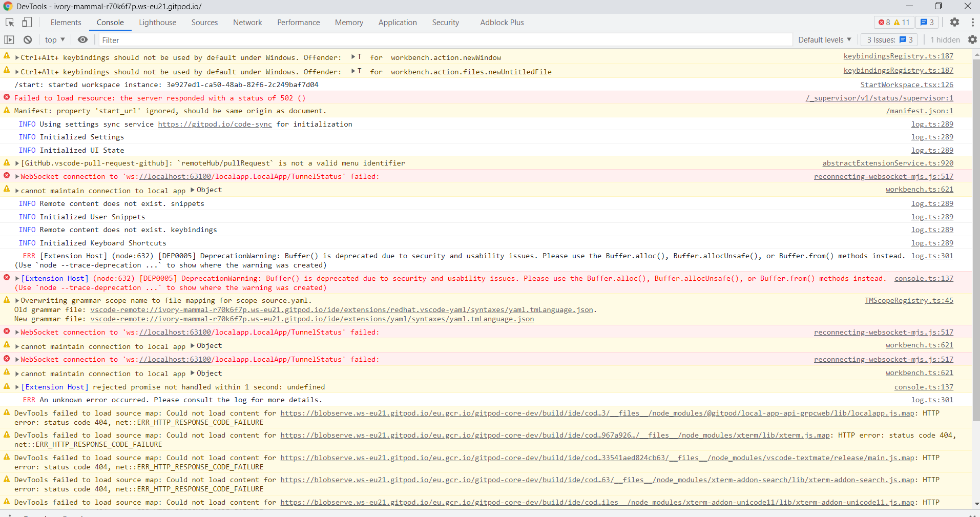Click the console messages badge showing 3
The width and height of the screenshot is (980, 517).
tap(927, 22)
